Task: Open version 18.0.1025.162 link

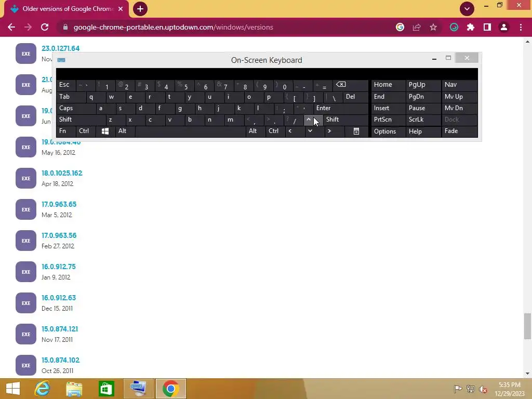Action: pos(62,173)
